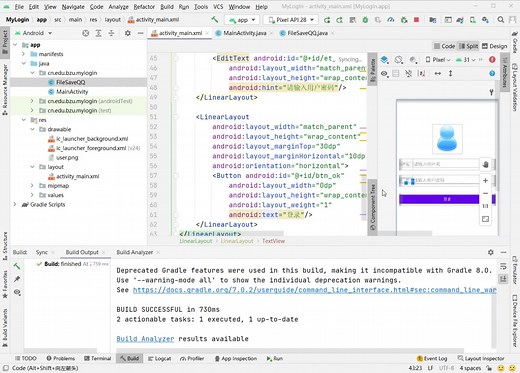Zoom out on layout preview minus button
Image resolution: width=520 pixels, height=373 pixels.
[485, 193]
